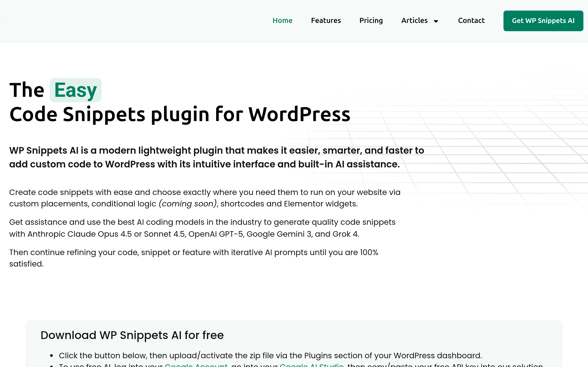Open the Features page
588x367 pixels.
coord(326,21)
